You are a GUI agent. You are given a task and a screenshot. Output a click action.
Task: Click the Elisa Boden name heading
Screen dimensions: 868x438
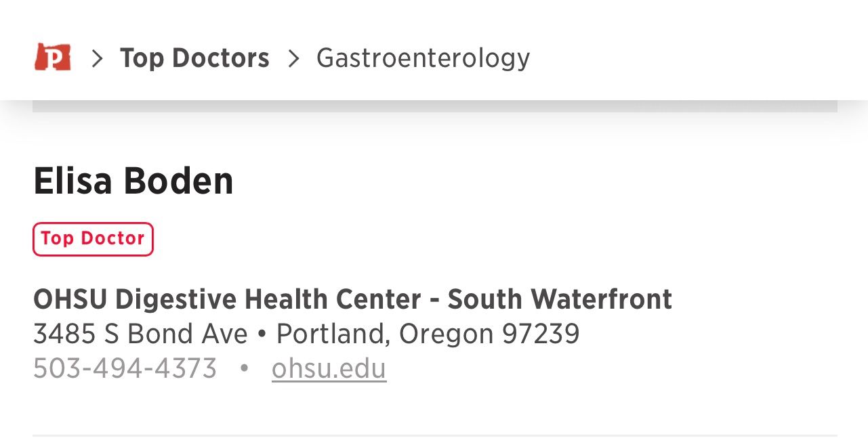pyautogui.click(x=133, y=181)
